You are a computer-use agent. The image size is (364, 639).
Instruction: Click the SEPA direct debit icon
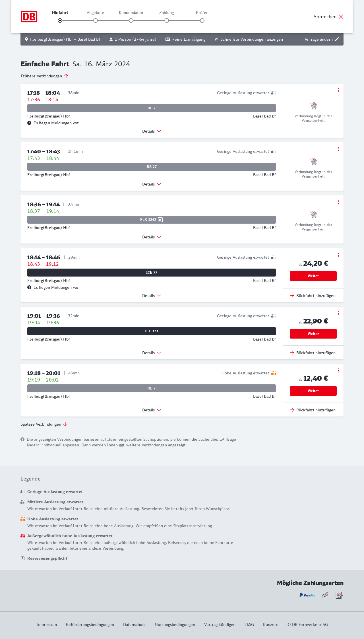339,595
